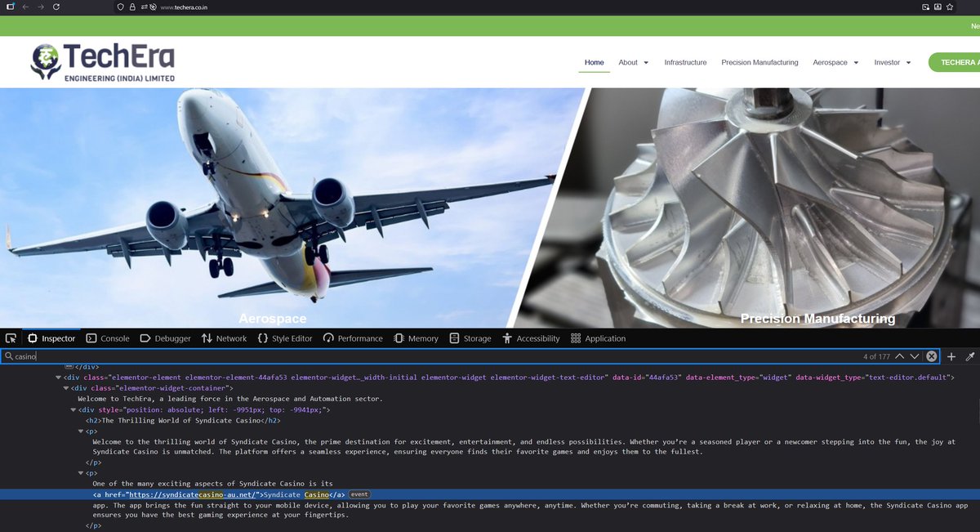Click the event badge beside Syndicate Casino anchor

pyautogui.click(x=359, y=494)
